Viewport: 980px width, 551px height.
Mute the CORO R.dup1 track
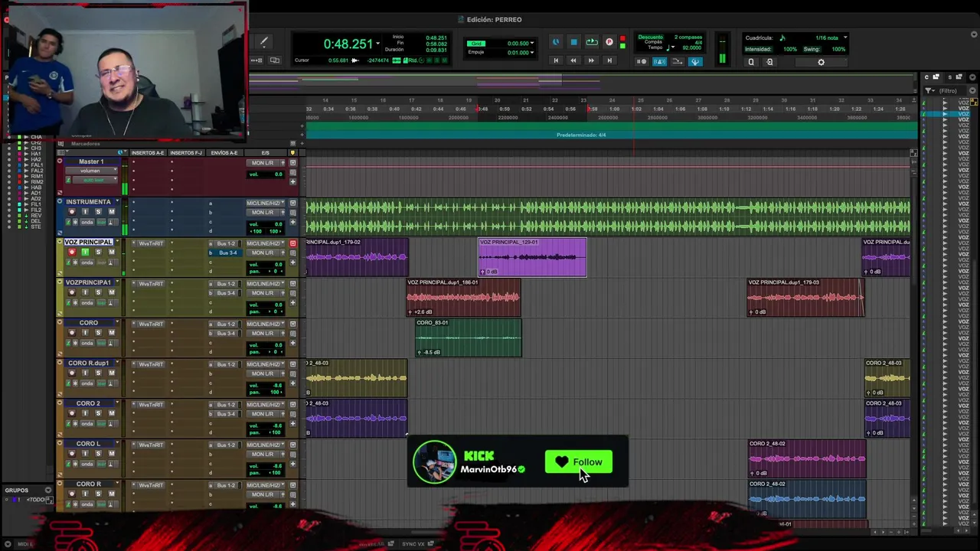(112, 373)
